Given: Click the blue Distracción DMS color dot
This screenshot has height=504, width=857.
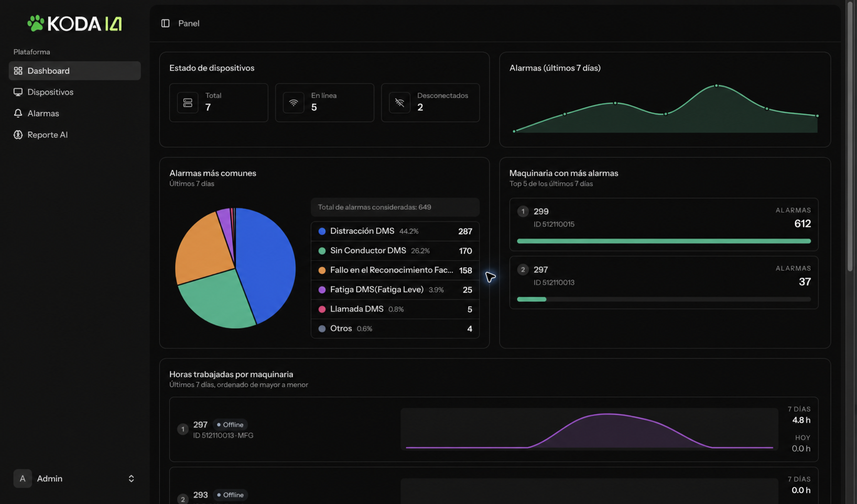Looking at the screenshot, I should [x=322, y=231].
